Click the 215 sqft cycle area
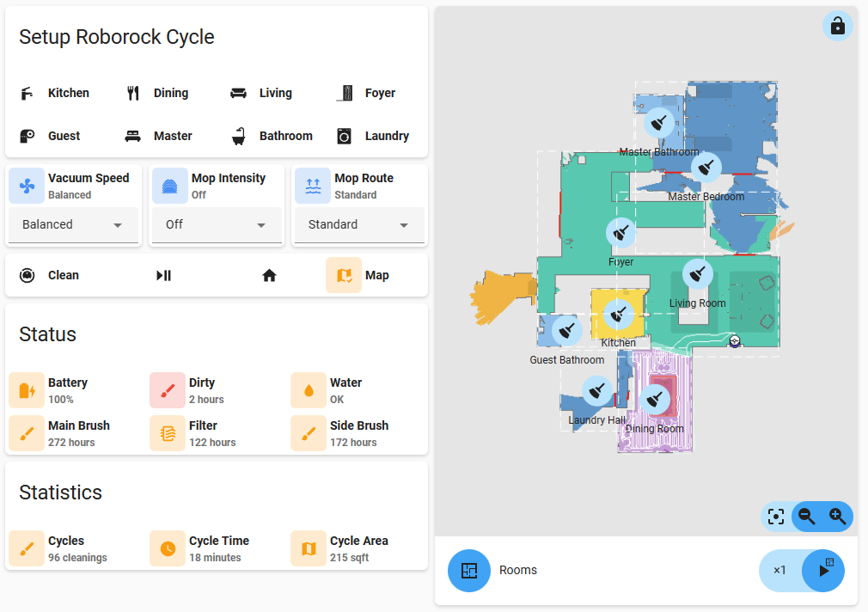868x612 pixels. coord(349,558)
